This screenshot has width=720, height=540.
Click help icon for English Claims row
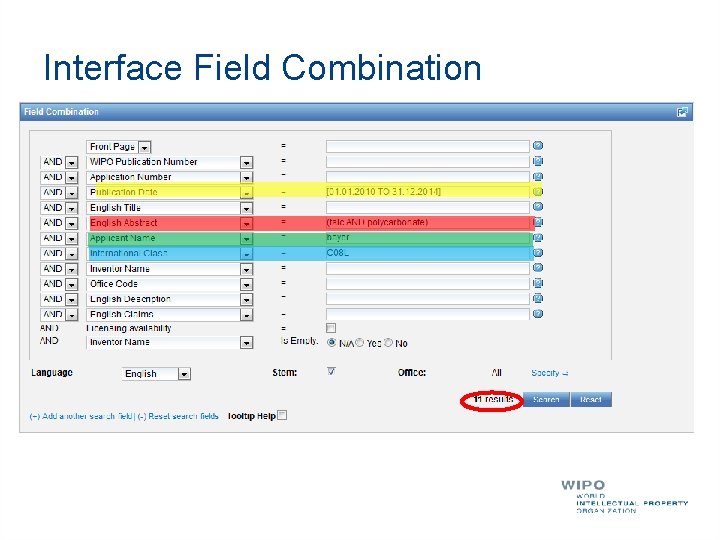tap(538, 314)
